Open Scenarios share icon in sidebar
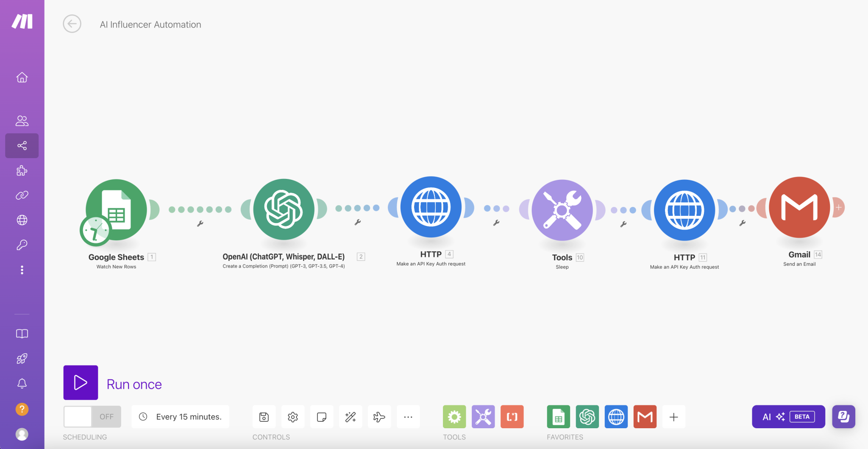The height and width of the screenshot is (449, 868). click(x=22, y=146)
